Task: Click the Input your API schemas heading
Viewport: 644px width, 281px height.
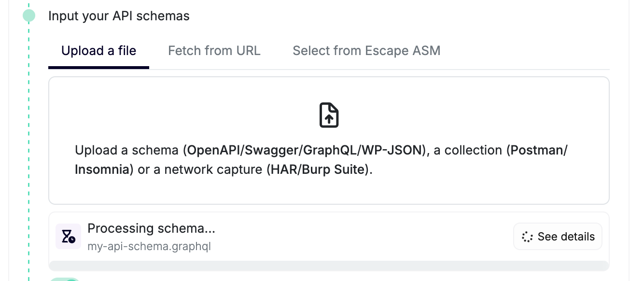Action: (x=119, y=16)
